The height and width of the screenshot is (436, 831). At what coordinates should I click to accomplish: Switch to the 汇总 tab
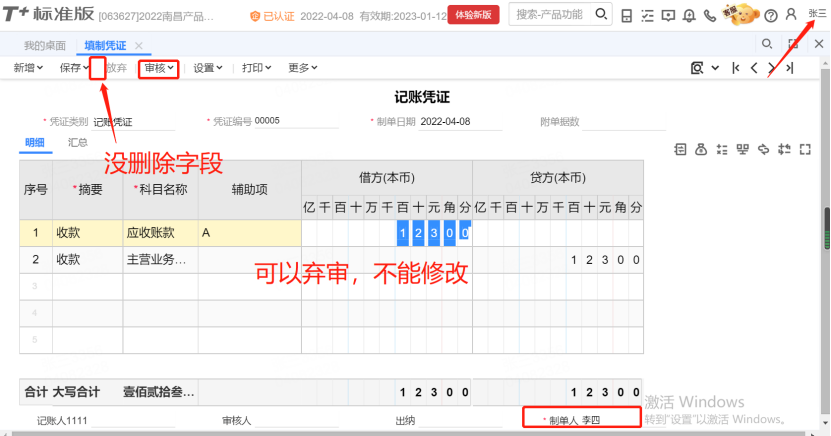pos(77,143)
